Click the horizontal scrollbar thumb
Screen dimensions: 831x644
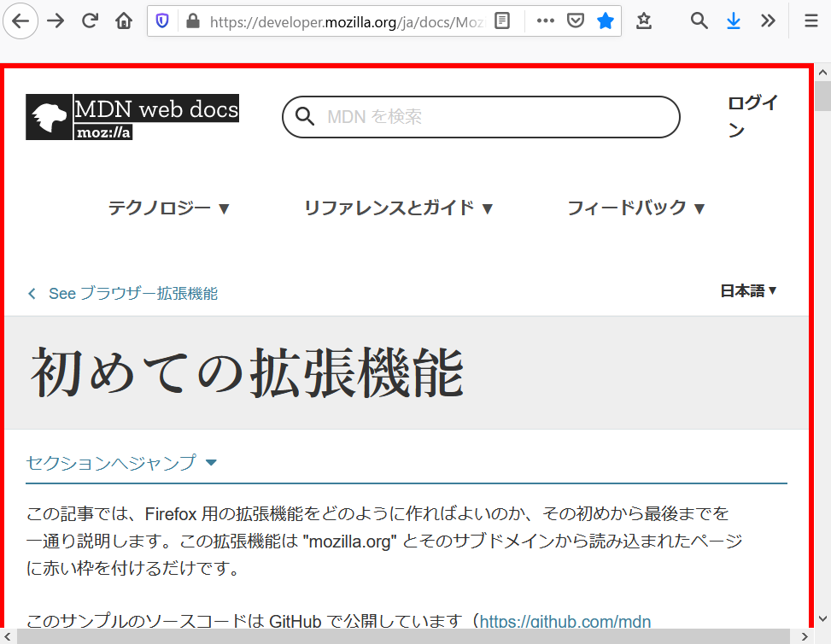[403, 636]
